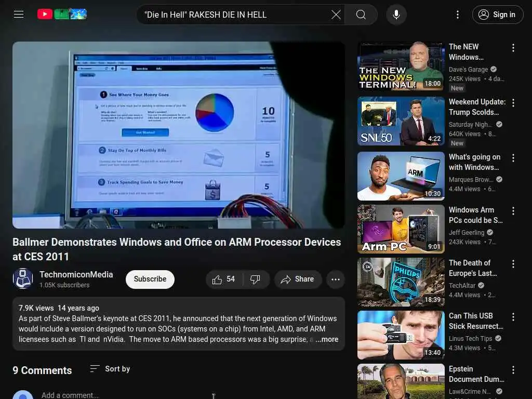Click your profile avatar beside comment box
This screenshot has height=399, width=532.
(23, 395)
